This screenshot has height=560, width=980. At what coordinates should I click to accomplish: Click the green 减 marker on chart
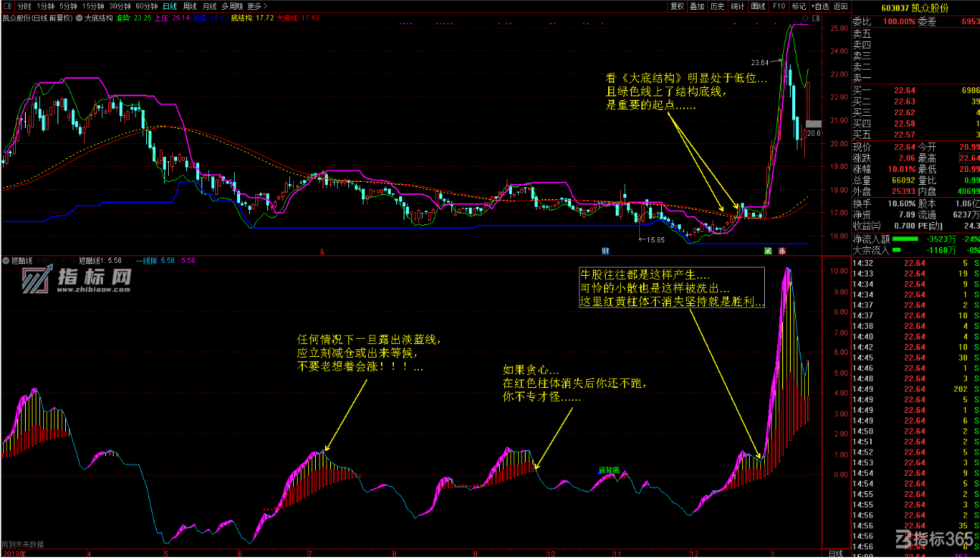click(x=767, y=250)
